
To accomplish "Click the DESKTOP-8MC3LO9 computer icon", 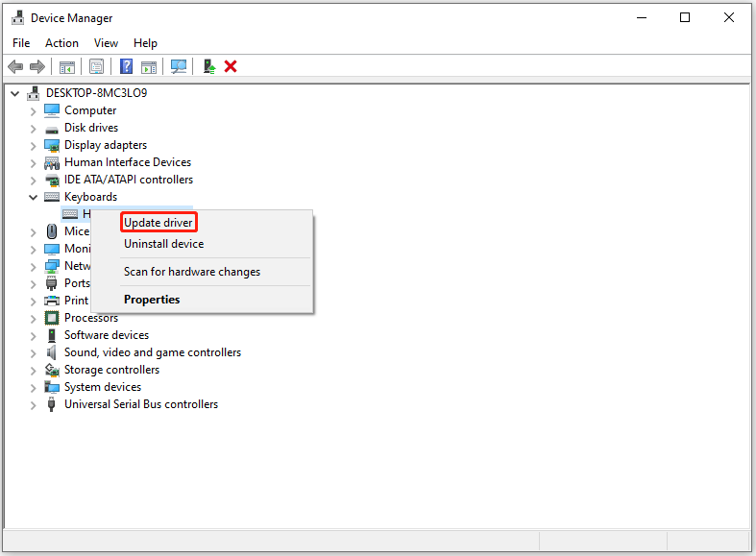I will (34, 93).
